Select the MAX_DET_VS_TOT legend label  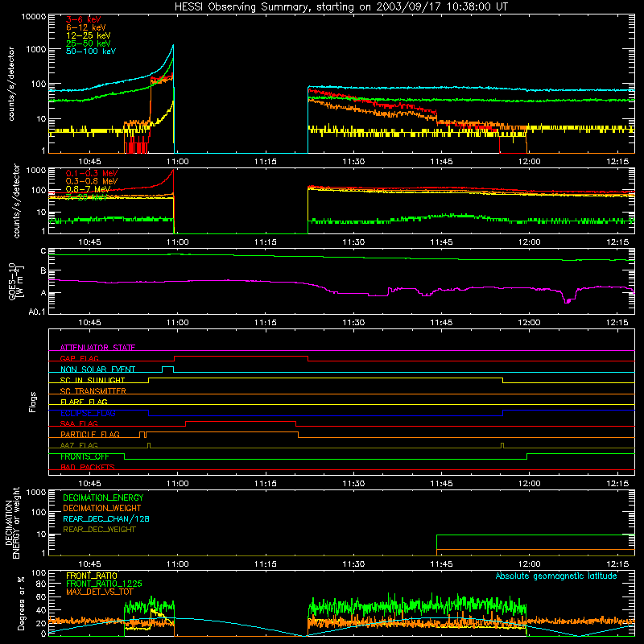click(100, 592)
